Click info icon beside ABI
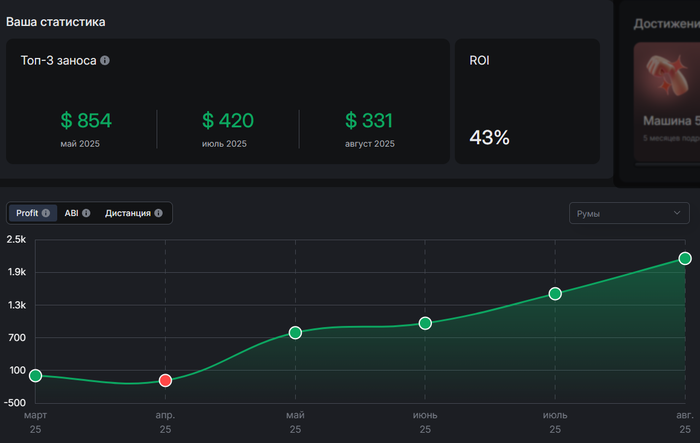The height and width of the screenshot is (443, 700). [x=86, y=213]
